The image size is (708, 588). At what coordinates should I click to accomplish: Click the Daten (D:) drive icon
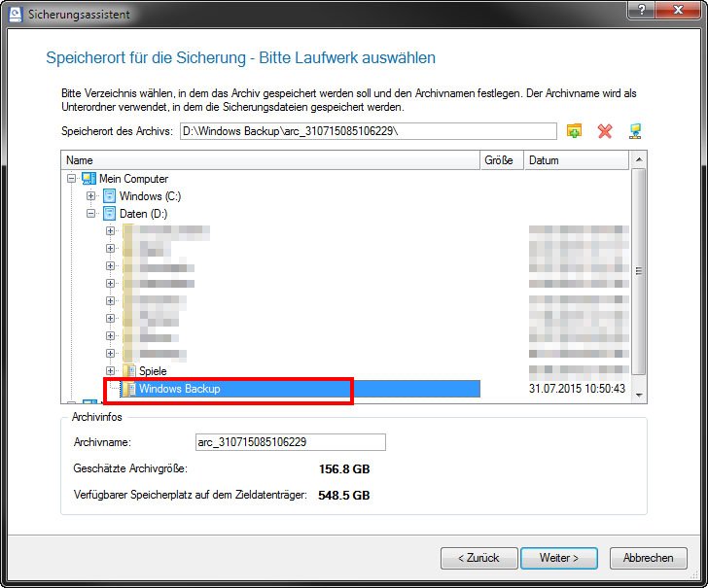(x=109, y=214)
